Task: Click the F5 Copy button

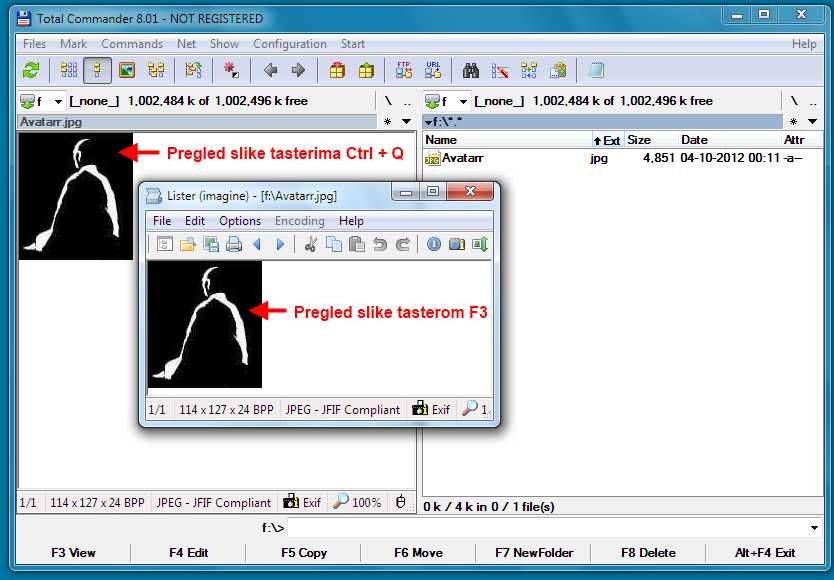Action: (304, 553)
